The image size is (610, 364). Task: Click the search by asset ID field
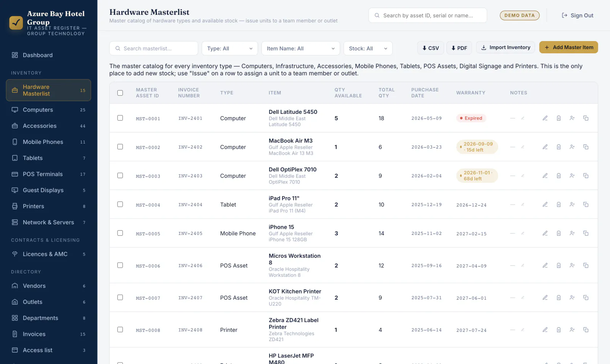coord(428,16)
